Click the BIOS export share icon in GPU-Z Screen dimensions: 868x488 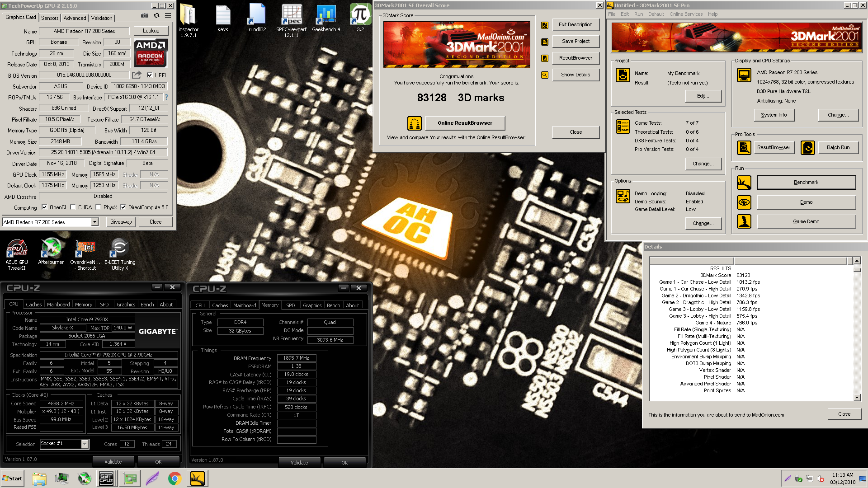(137, 75)
